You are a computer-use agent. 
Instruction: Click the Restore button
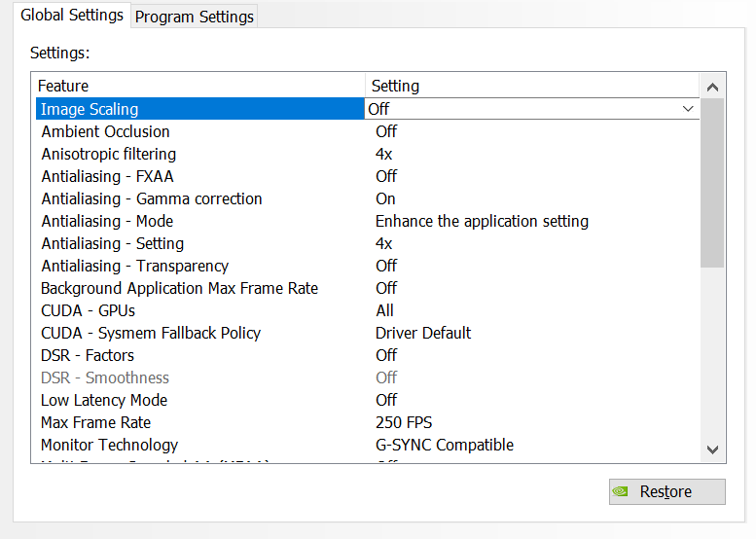click(666, 491)
